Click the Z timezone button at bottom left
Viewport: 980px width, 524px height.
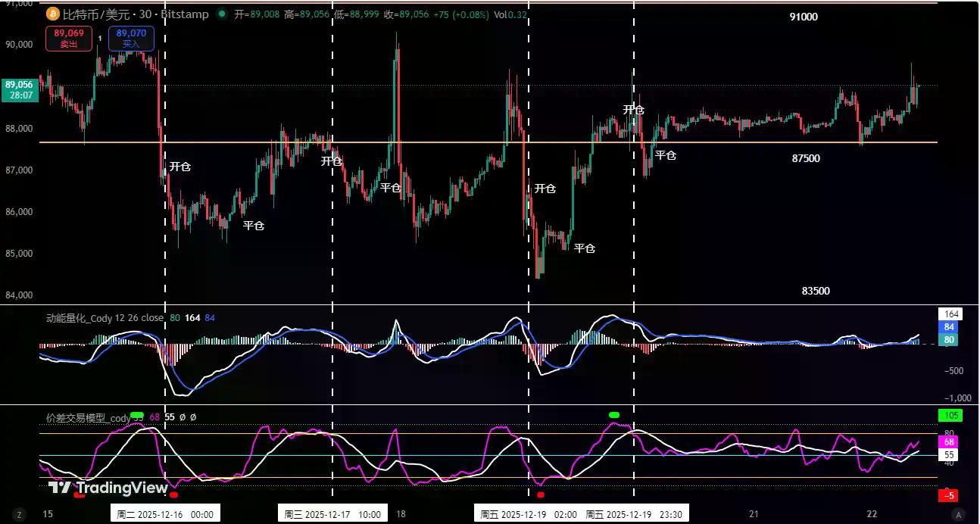tap(20, 515)
